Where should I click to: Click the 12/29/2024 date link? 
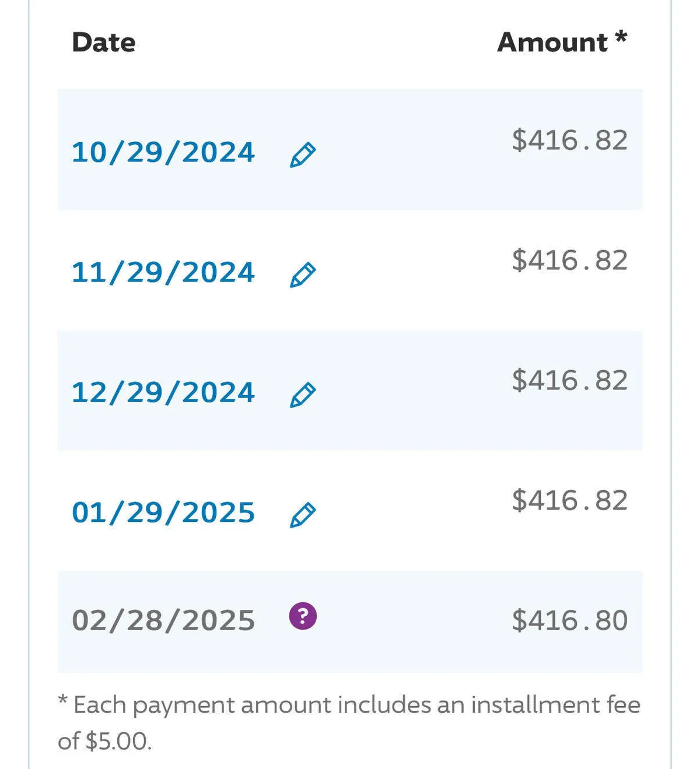pos(163,393)
